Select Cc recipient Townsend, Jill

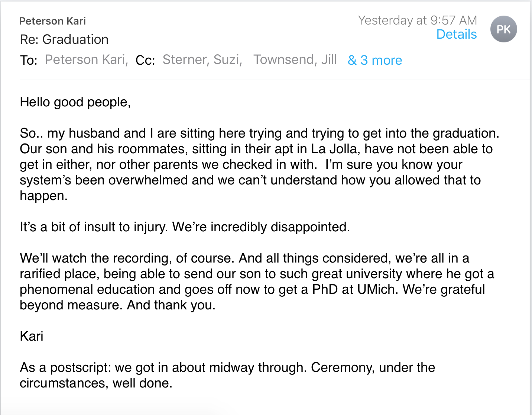295,60
